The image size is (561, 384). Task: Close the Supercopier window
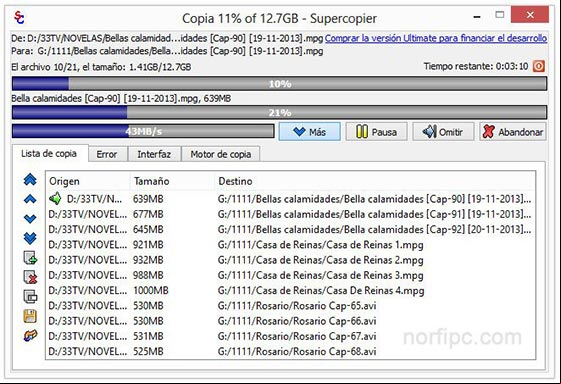tap(530, 15)
